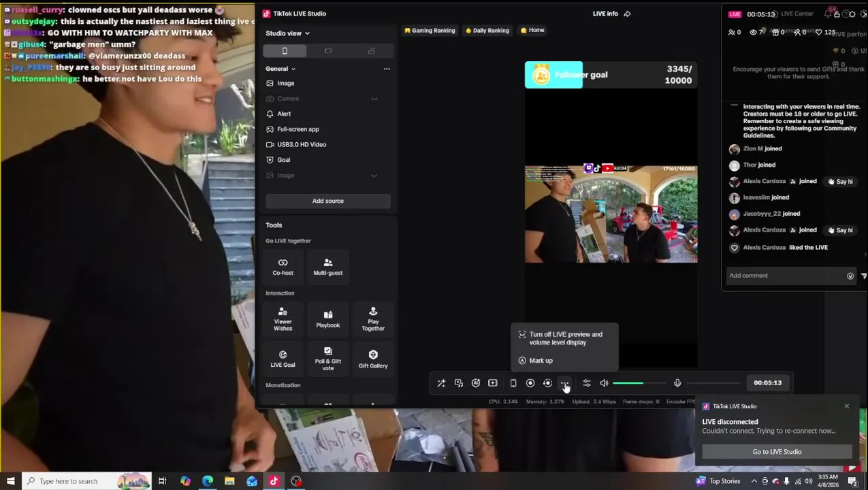Viewport: 868px width, 490px height.
Task: Open LIVE Center
Action: pos(793,14)
